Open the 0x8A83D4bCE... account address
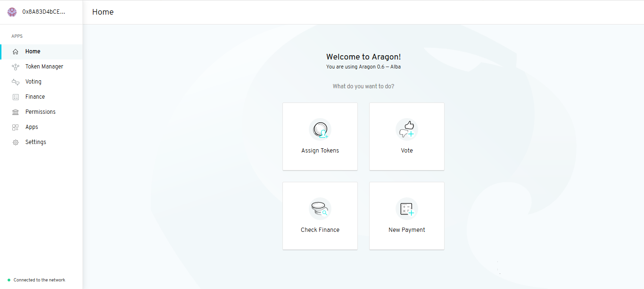 click(x=44, y=12)
